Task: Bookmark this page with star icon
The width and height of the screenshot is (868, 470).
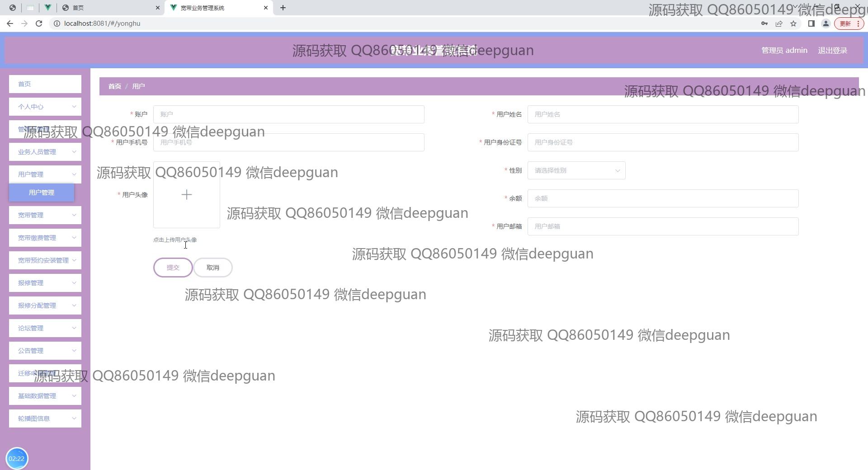Action: [793, 23]
